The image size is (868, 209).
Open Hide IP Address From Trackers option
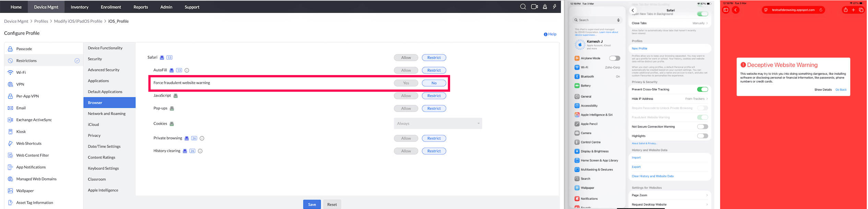(x=670, y=99)
